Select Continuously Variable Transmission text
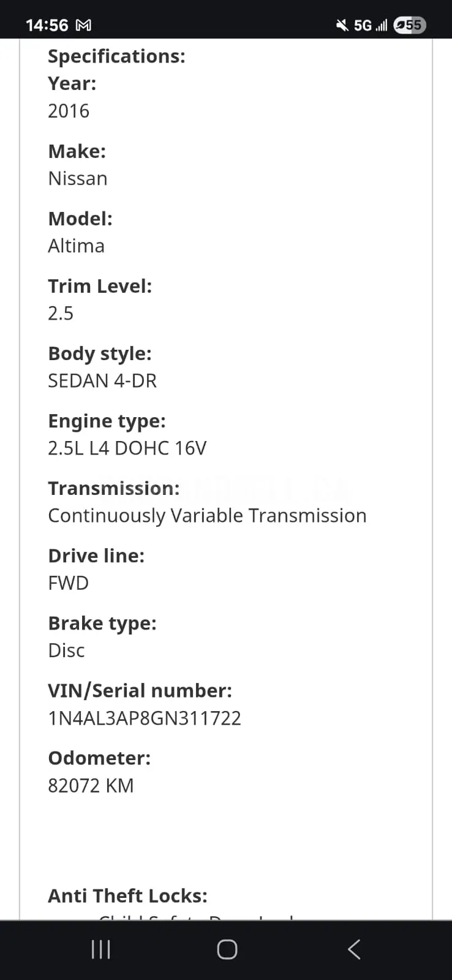The width and height of the screenshot is (452, 980). pos(207,515)
